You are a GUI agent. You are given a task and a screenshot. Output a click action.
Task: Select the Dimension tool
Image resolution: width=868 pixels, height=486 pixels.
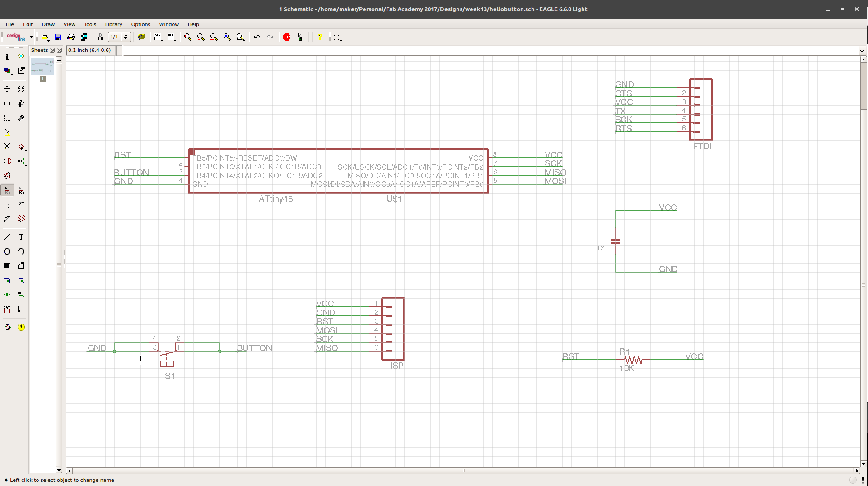[x=21, y=309]
